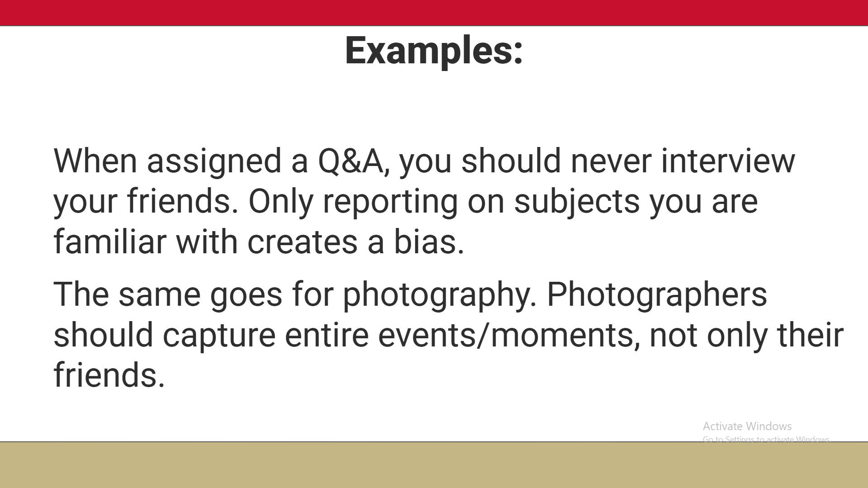Image resolution: width=868 pixels, height=488 pixels.
Task: Click the tan footer bar of the slide
Action: 434,465
